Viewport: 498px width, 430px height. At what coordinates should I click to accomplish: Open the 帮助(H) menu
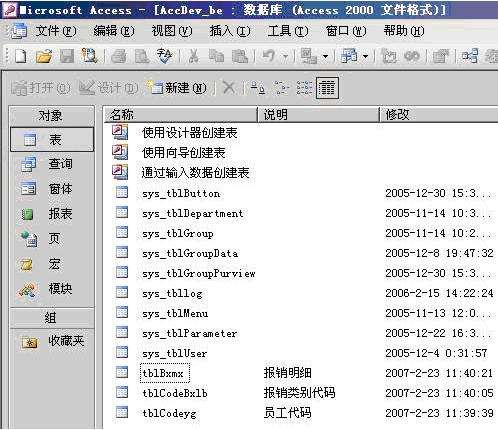click(404, 31)
